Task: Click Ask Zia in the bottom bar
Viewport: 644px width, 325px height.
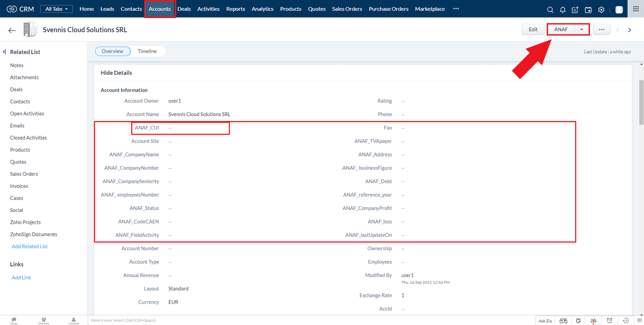Action: [x=545, y=321]
